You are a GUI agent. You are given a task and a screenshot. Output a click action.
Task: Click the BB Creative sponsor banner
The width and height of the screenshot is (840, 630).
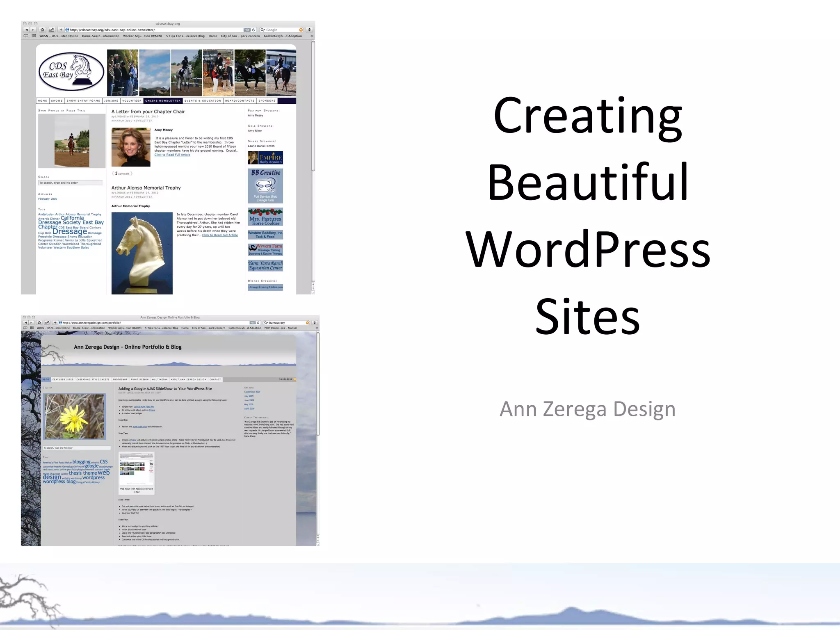pyautogui.click(x=265, y=186)
